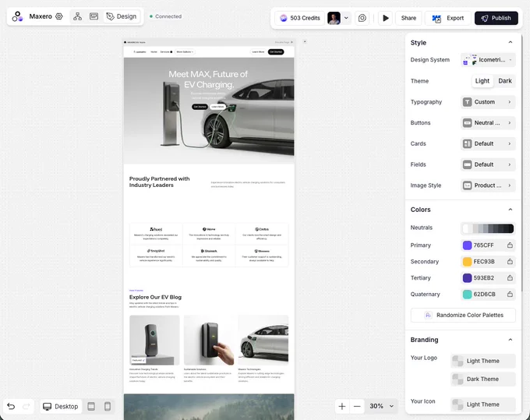
Task: Click the preview play button
Action: [385, 18]
